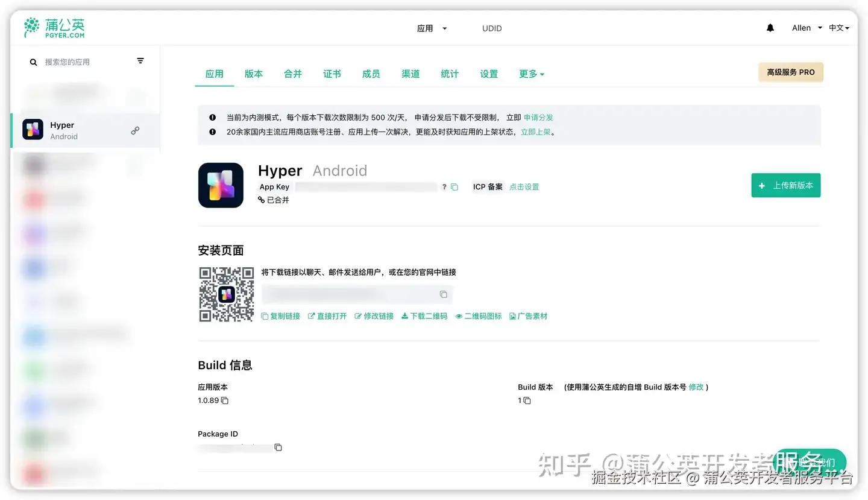Click the 修改链接 link
This screenshot has height=500, width=868.
[374, 316]
